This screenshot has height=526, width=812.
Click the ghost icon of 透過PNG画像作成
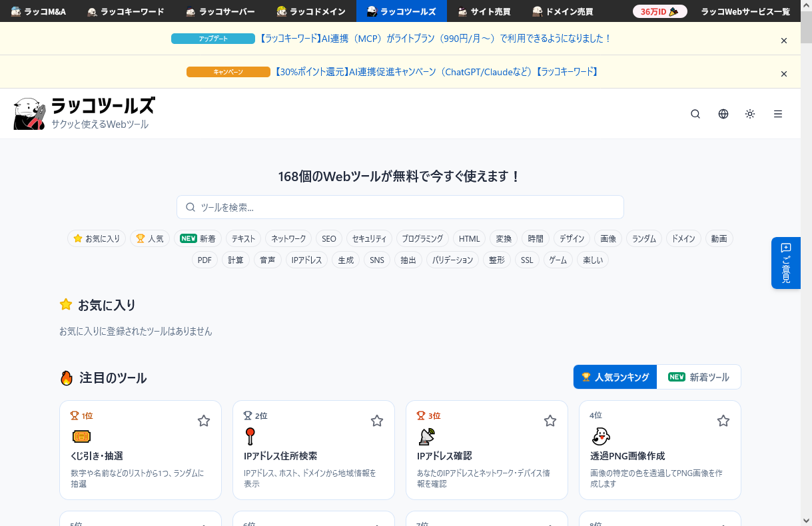tap(601, 437)
